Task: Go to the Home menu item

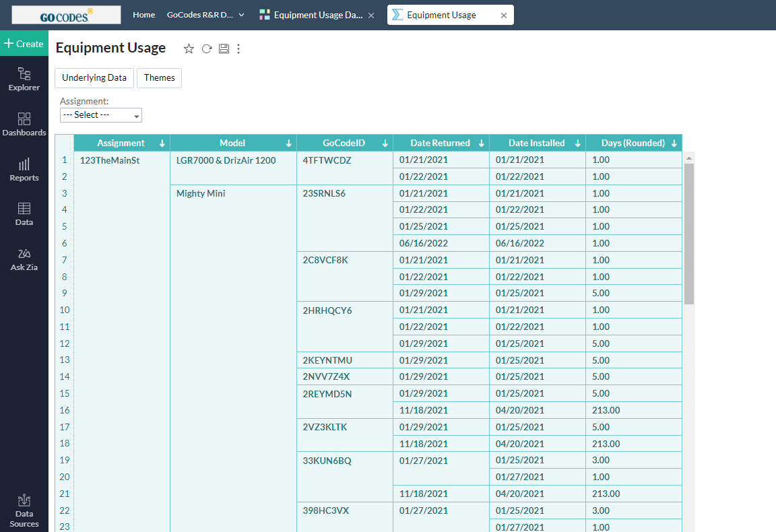Action: [x=144, y=15]
